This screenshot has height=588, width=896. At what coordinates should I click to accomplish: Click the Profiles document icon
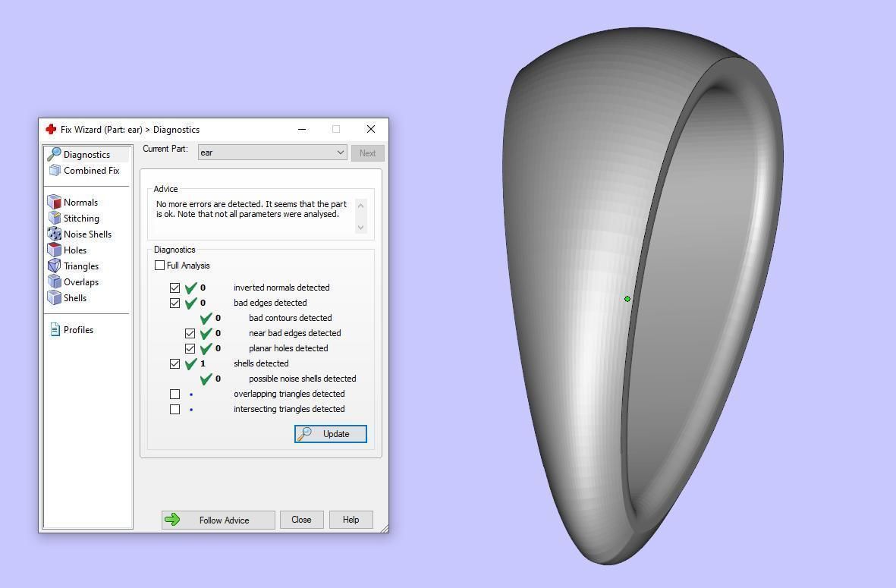click(55, 330)
